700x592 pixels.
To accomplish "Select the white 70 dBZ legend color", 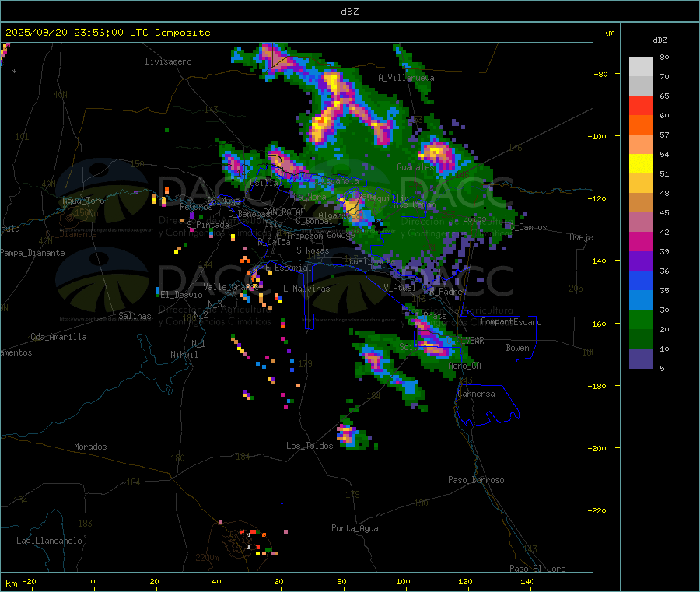I will pyautogui.click(x=641, y=67).
